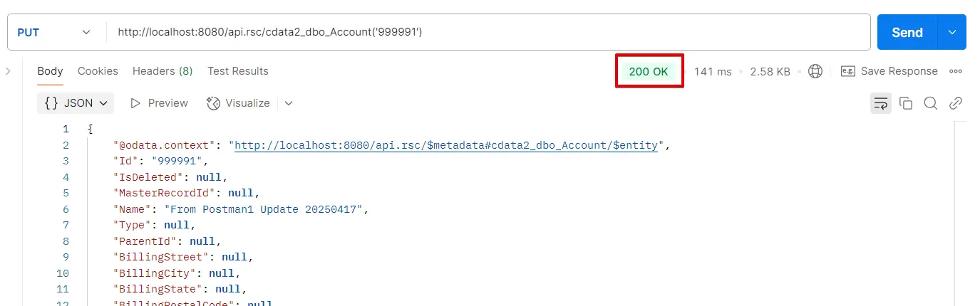The image size is (980, 306).
Task: Open search in the response body
Action: pyautogui.click(x=930, y=103)
